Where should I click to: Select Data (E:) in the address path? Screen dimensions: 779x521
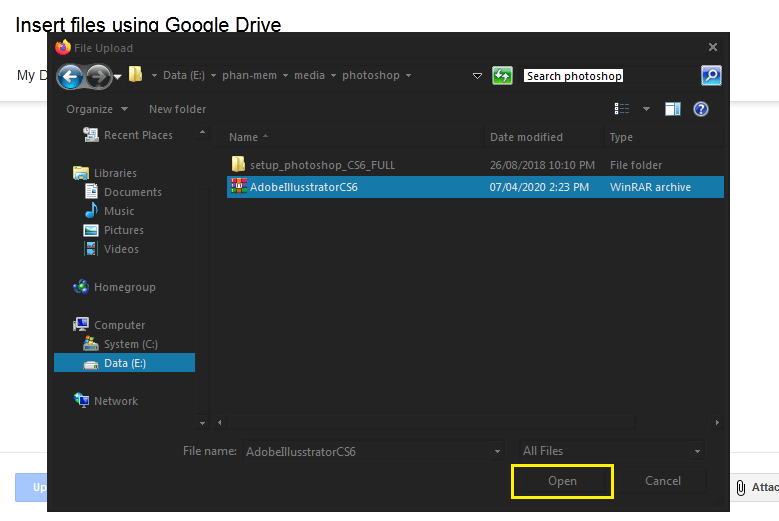click(x=184, y=75)
